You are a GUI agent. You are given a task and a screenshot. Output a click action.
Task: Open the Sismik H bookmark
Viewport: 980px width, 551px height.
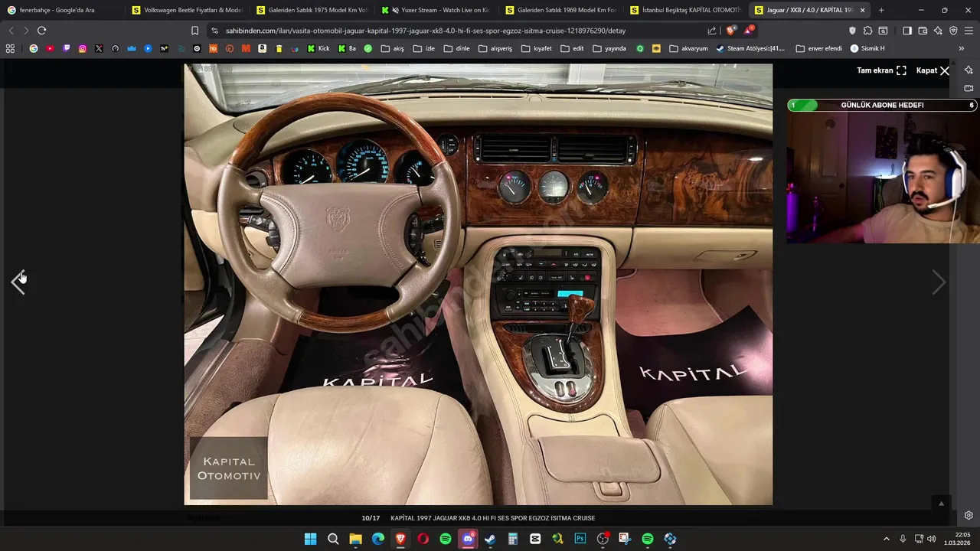point(867,48)
